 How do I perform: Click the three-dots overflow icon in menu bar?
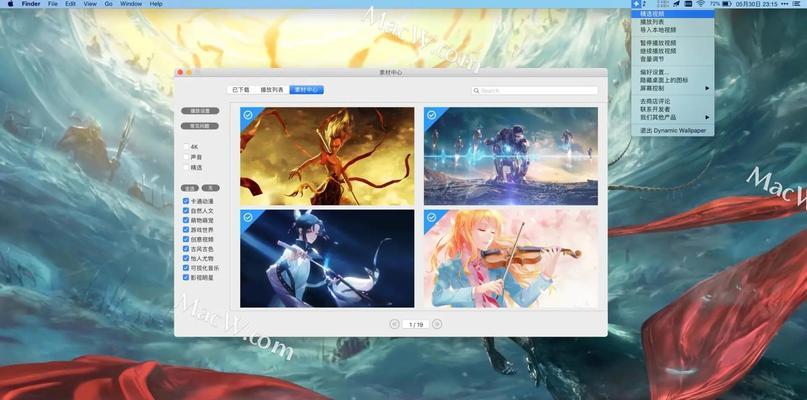point(784,4)
